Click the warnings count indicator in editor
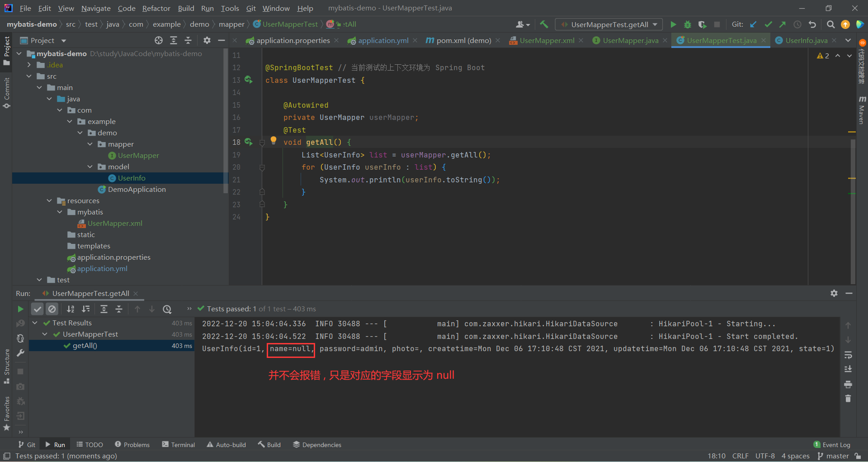Screen dimensions: 868x462 823,56
